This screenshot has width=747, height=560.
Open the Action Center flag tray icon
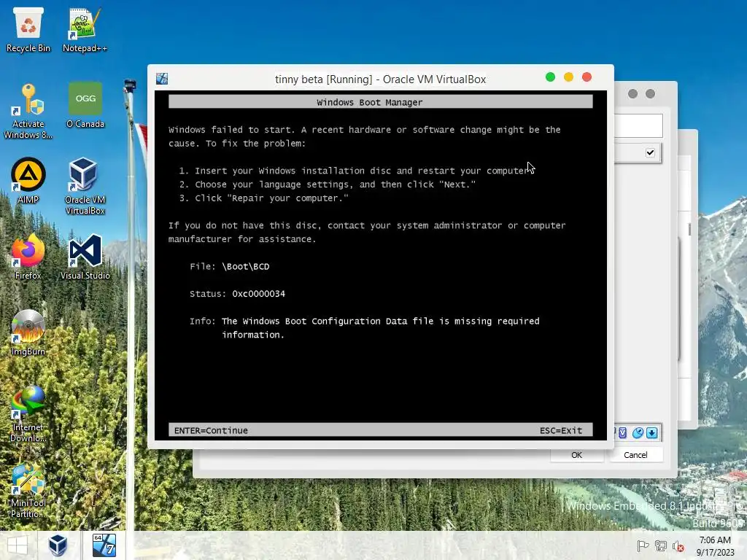[643, 545]
